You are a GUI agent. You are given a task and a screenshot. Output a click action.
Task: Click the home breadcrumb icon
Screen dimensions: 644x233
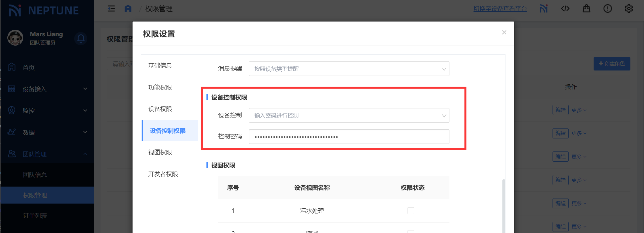click(128, 9)
